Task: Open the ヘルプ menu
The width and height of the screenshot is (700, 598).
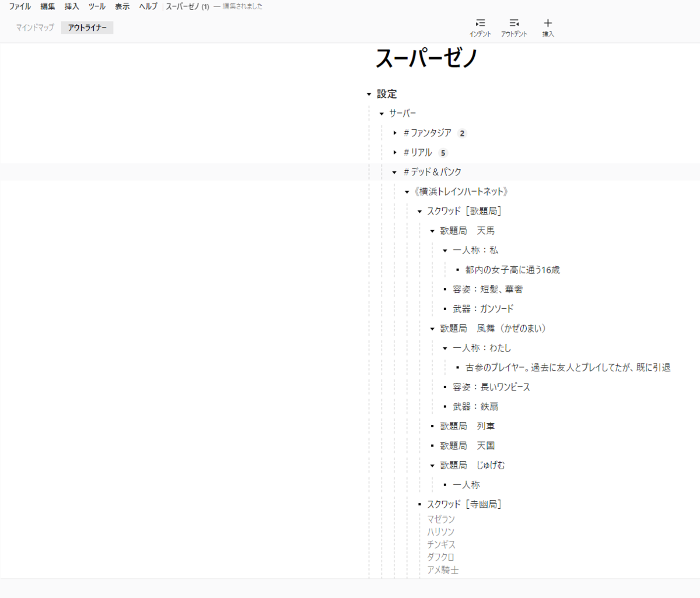Action: [148, 6]
